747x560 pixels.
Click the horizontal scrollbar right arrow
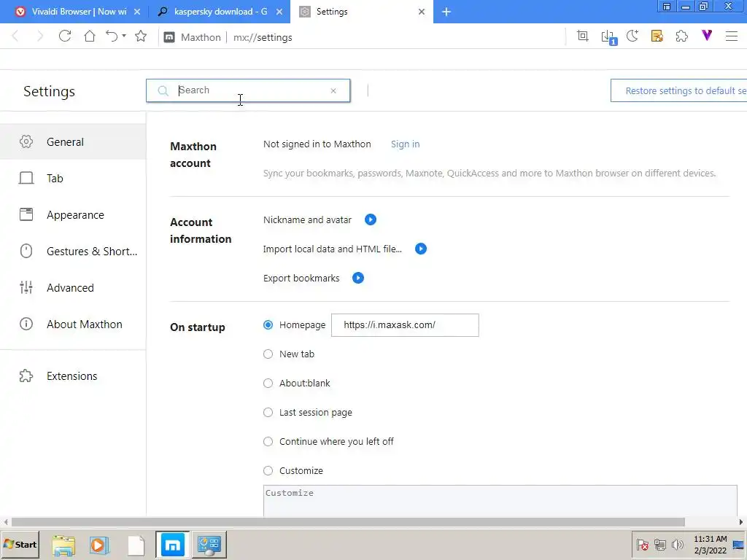click(741, 522)
